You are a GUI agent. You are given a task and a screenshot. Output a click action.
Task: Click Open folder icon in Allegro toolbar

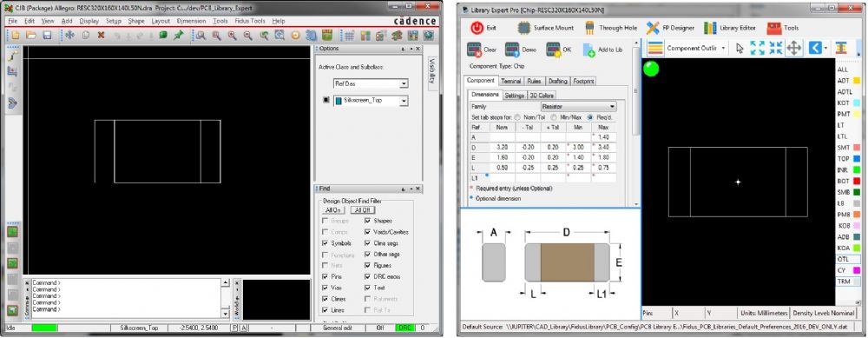31,35
